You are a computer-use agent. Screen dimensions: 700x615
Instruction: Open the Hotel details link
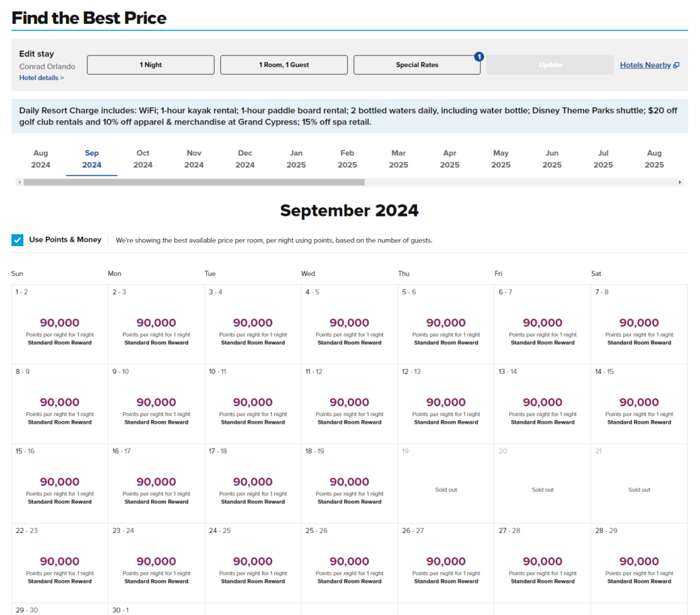coord(41,78)
